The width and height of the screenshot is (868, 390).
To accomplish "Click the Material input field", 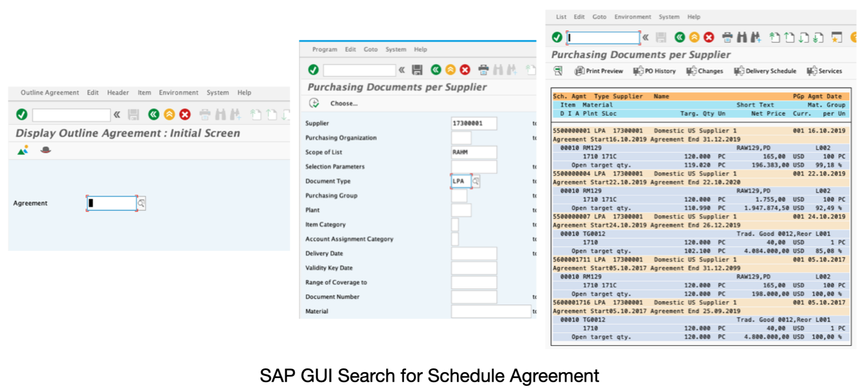I will coord(491,311).
